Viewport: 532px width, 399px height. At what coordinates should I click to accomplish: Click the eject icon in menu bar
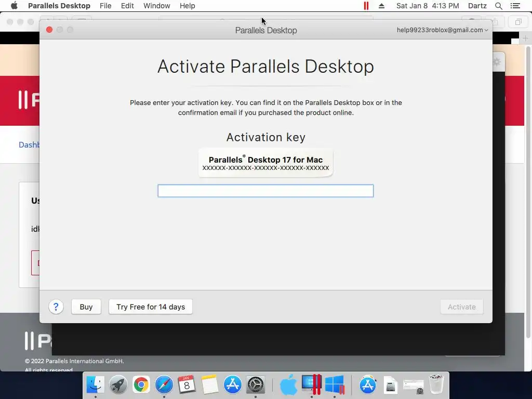pyautogui.click(x=382, y=6)
